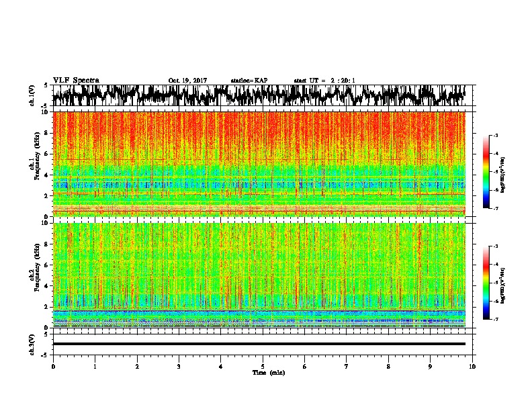Click the "station=KAP" label
Screen dimensions: 532x411
pyautogui.click(x=249, y=81)
